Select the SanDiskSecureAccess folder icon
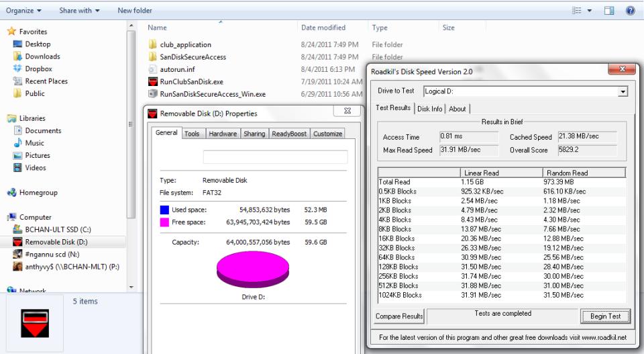This screenshot has width=644, height=354. 153,56
